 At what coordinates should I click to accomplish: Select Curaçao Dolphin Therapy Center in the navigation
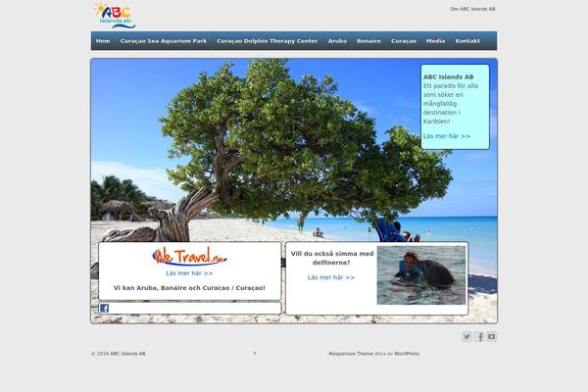click(x=268, y=41)
